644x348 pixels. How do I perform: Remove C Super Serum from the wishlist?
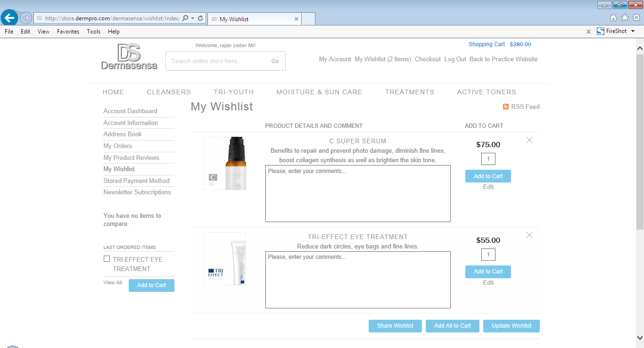[x=529, y=140]
